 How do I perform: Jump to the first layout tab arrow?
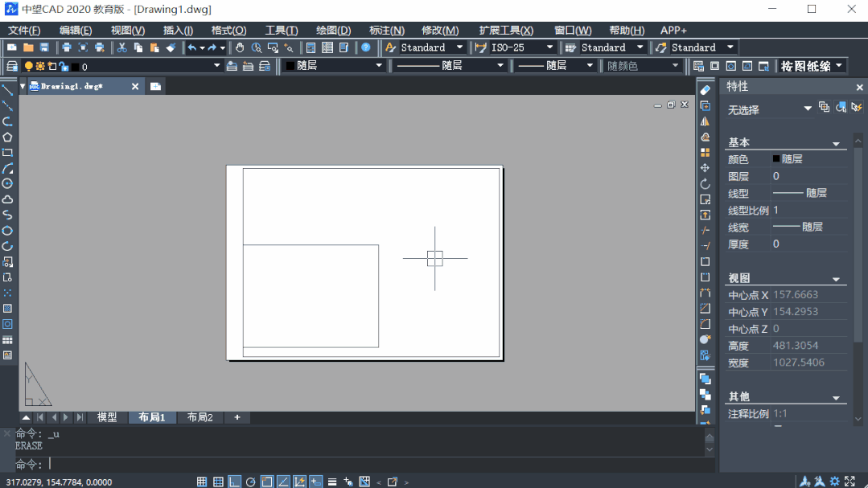coord(40,417)
